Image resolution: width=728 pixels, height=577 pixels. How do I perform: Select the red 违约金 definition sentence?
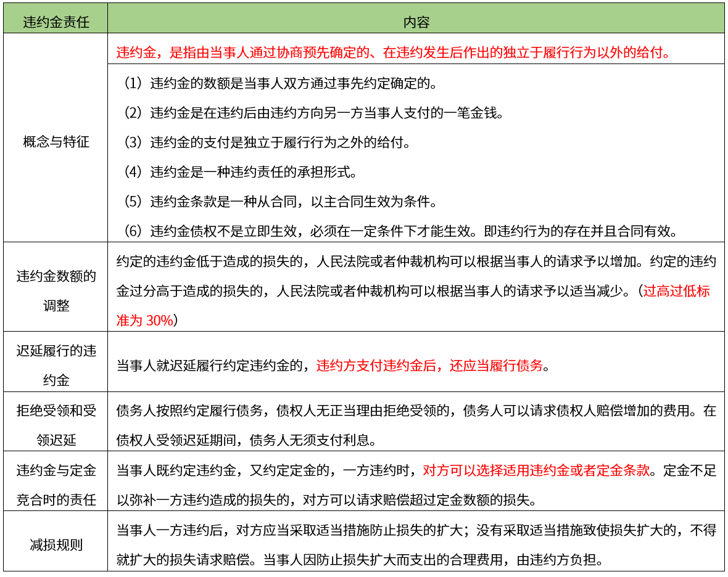[x=393, y=52]
